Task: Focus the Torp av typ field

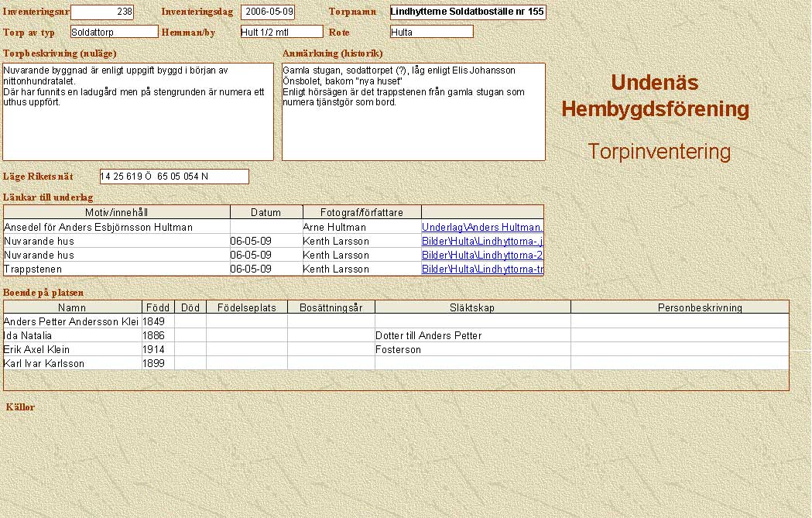Action: click(x=103, y=32)
